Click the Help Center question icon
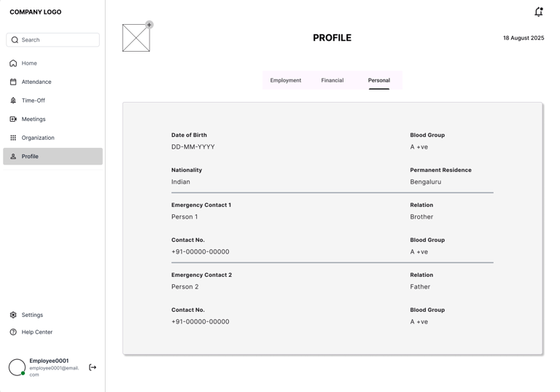 tap(13, 332)
